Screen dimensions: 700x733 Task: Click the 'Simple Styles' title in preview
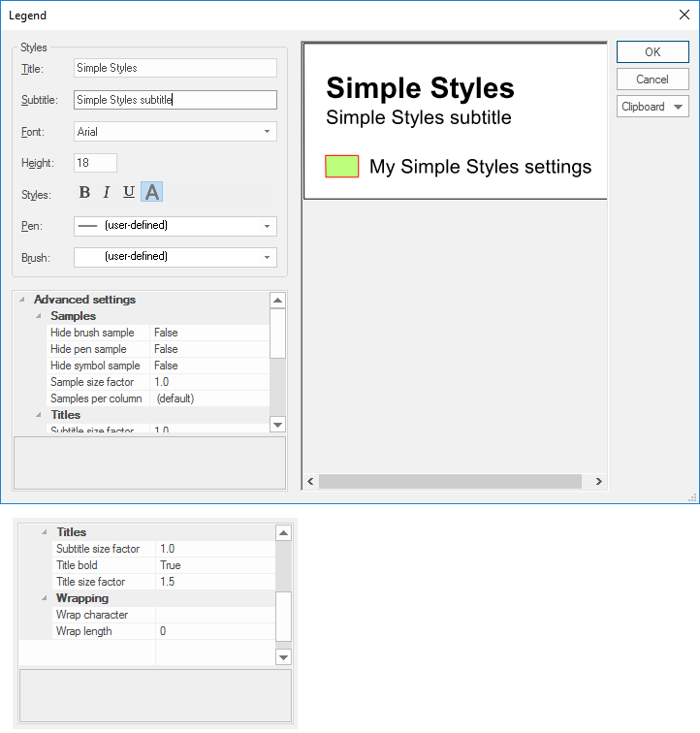pyautogui.click(x=420, y=88)
